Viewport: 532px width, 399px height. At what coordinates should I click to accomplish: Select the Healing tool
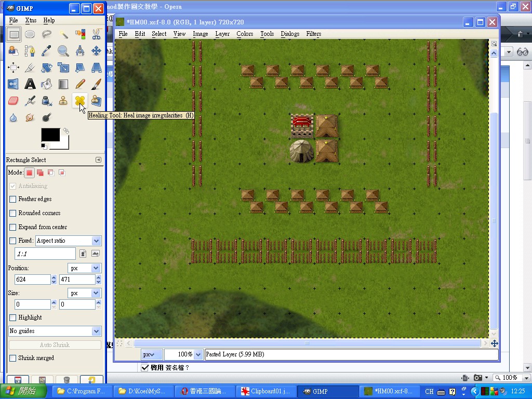[x=79, y=101]
